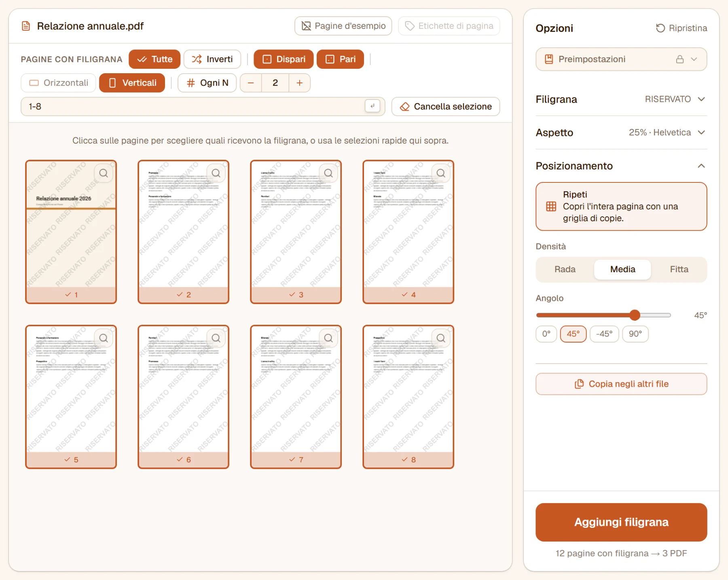Viewport: 728px width, 580px height.
Task: Open magnifier preview on page 2 thumbnail
Action: click(x=216, y=173)
